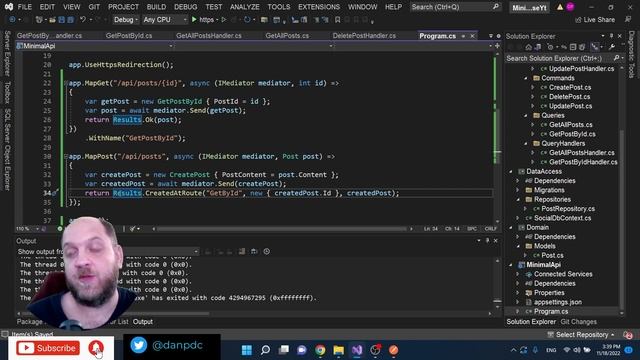Open the DEBUG menu
This screenshot has height=360, width=640.
(x=185, y=7)
